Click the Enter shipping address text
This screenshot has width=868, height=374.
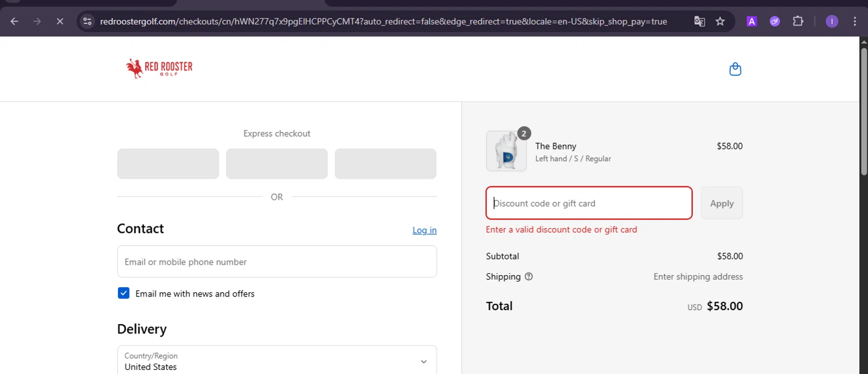pos(698,277)
